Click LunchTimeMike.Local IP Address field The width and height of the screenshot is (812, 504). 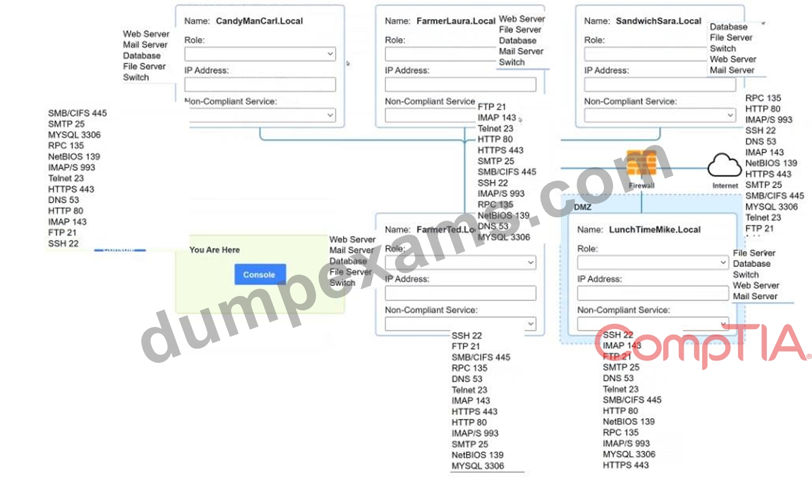[x=653, y=293]
